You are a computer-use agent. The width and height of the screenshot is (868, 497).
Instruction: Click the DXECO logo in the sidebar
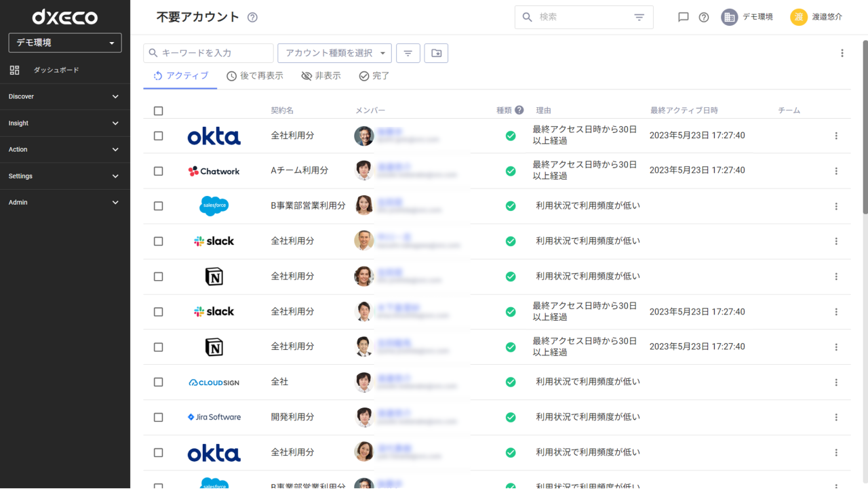(64, 18)
